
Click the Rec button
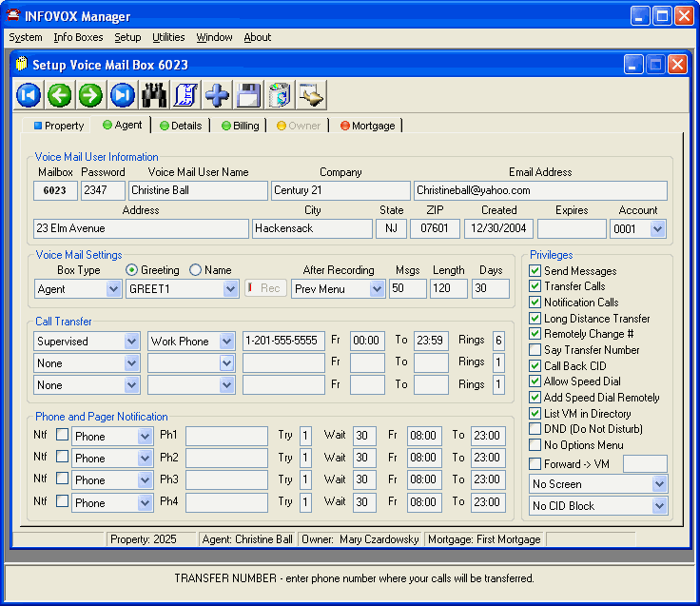pyautogui.click(x=265, y=288)
